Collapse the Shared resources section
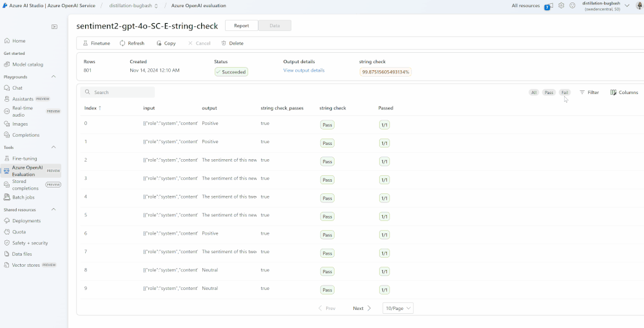644x328 pixels. (54, 210)
